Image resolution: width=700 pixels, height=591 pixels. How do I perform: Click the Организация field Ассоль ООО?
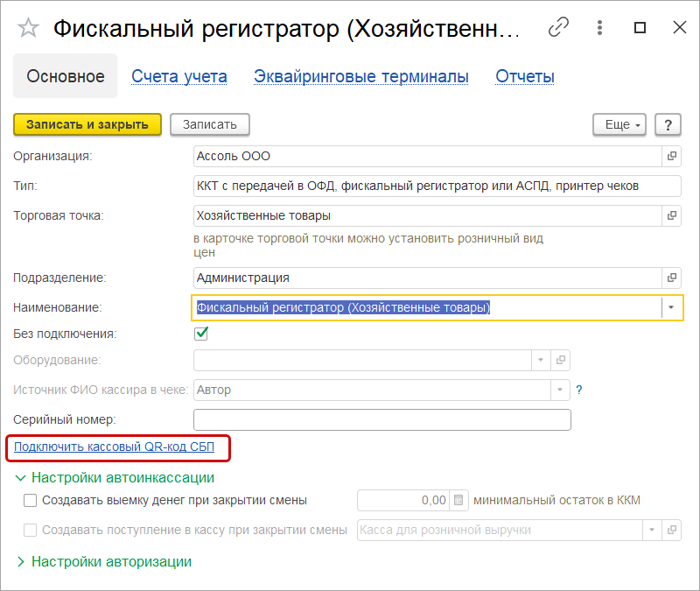point(427,157)
